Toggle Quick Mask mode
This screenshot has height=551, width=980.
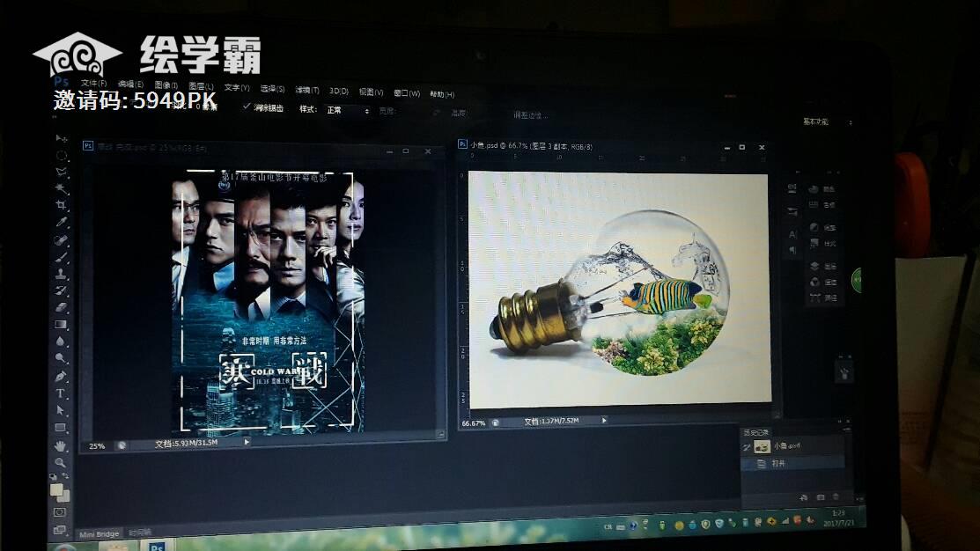(x=59, y=512)
